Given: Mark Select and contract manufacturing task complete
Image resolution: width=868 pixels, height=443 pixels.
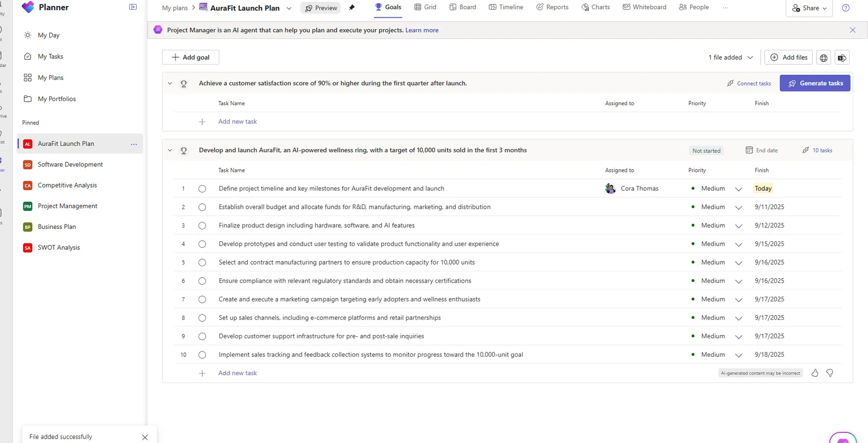Looking at the screenshot, I should point(202,262).
